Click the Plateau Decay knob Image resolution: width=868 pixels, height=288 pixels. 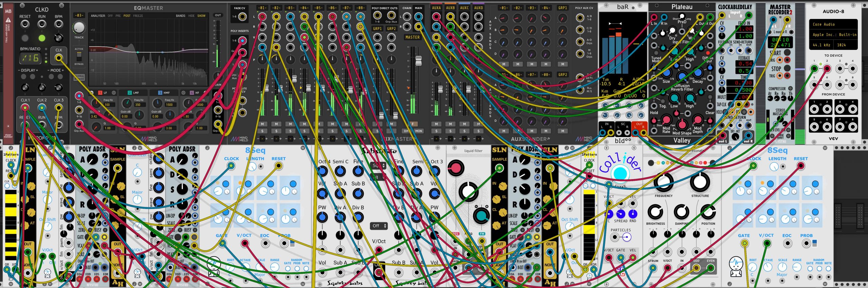698,73
